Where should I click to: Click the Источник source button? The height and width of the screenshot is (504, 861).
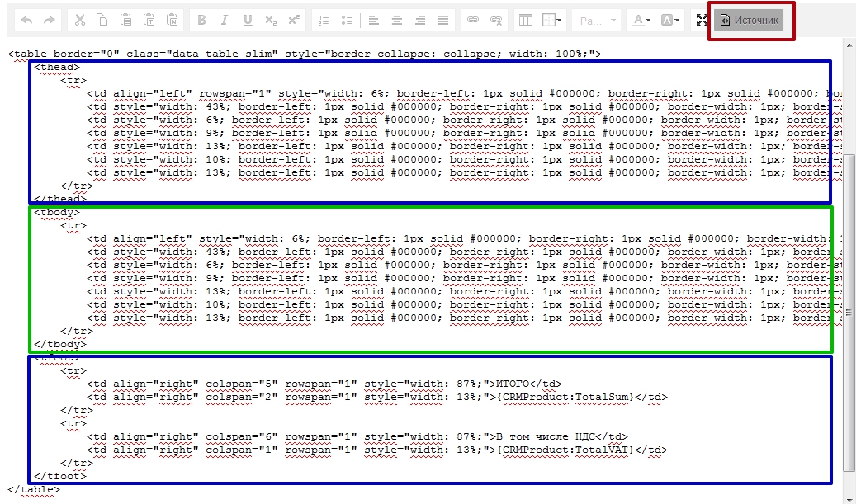click(x=750, y=20)
